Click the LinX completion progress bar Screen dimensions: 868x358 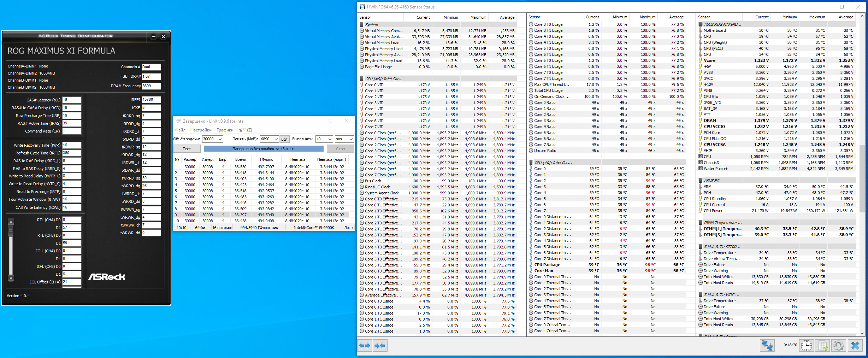coord(263,149)
